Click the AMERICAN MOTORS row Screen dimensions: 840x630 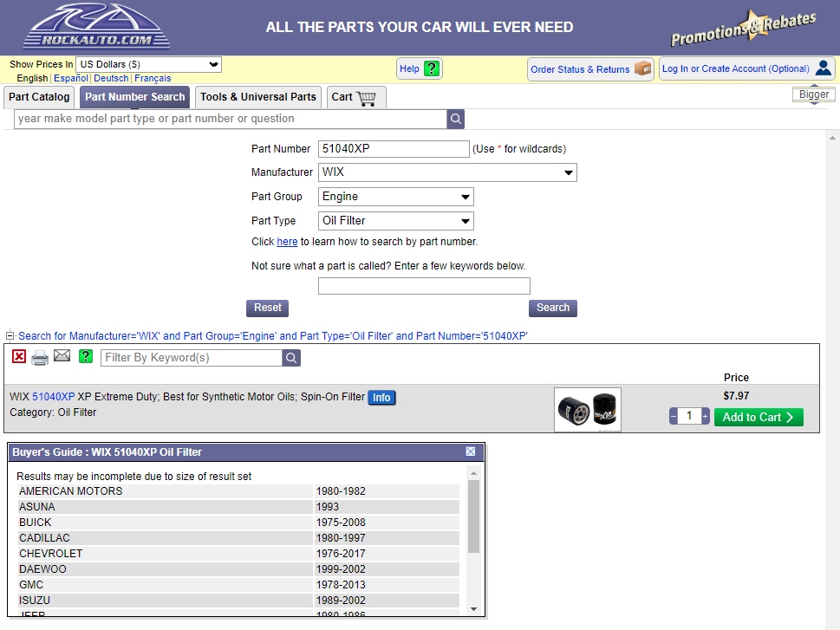pos(238,491)
